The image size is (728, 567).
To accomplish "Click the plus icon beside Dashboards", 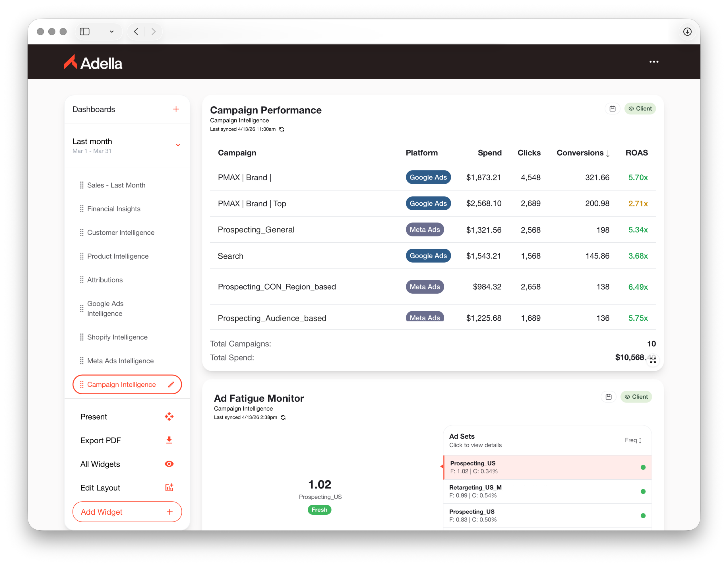I will [176, 109].
